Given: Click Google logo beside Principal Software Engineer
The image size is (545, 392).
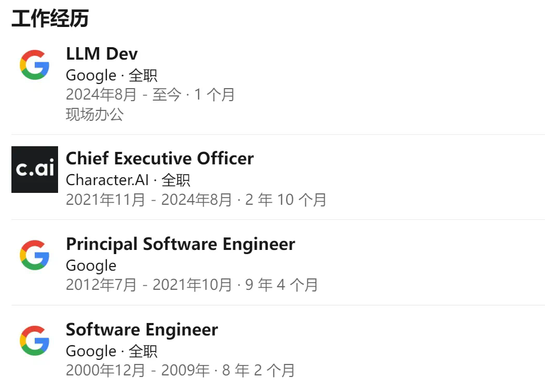Looking at the screenshot, I should click(x=34, y=255).
